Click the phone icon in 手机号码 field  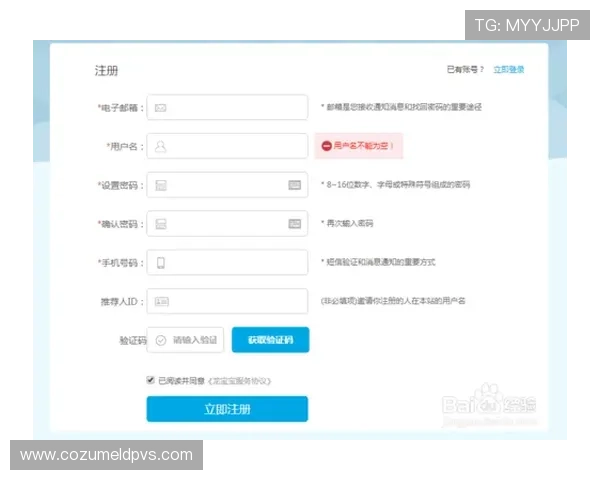tap(160, 262)
